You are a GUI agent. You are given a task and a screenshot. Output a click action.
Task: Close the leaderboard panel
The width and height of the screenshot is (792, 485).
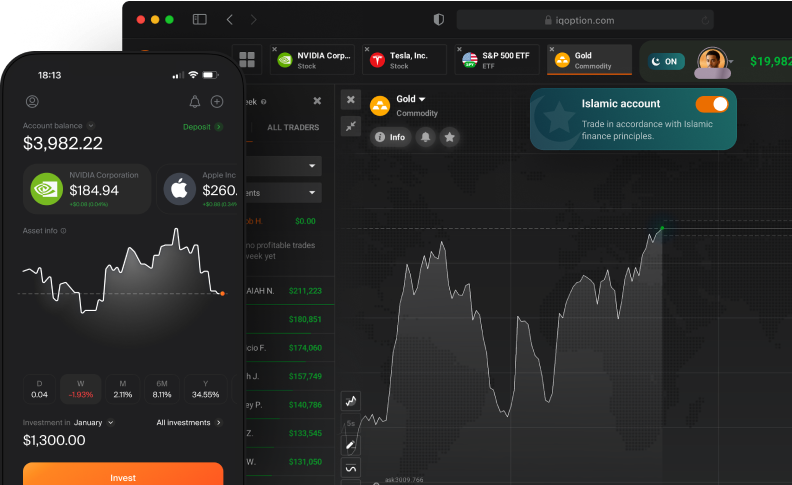(317, 101)
